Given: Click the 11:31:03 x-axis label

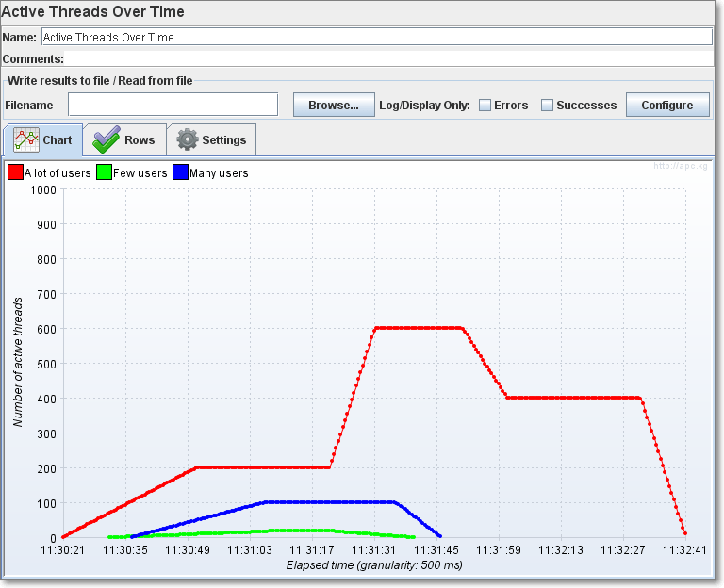Looking at the screenshot, I should (250, 550).
